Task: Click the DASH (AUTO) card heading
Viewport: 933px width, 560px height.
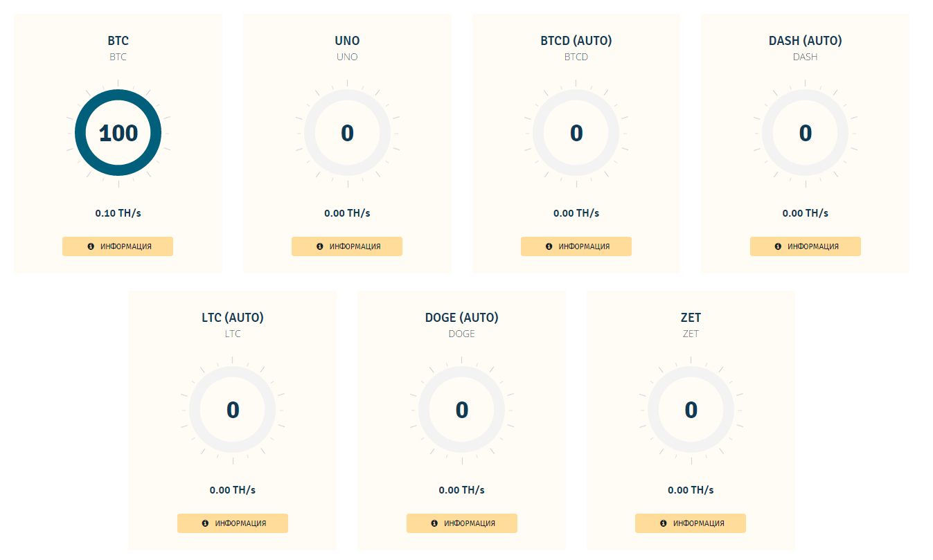Action: (x=805, y=41)
